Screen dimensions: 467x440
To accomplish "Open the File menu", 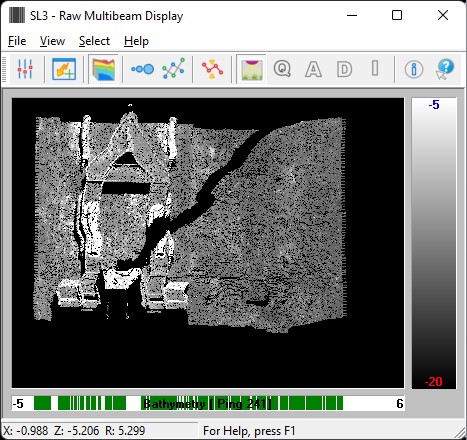I will 17,41.
